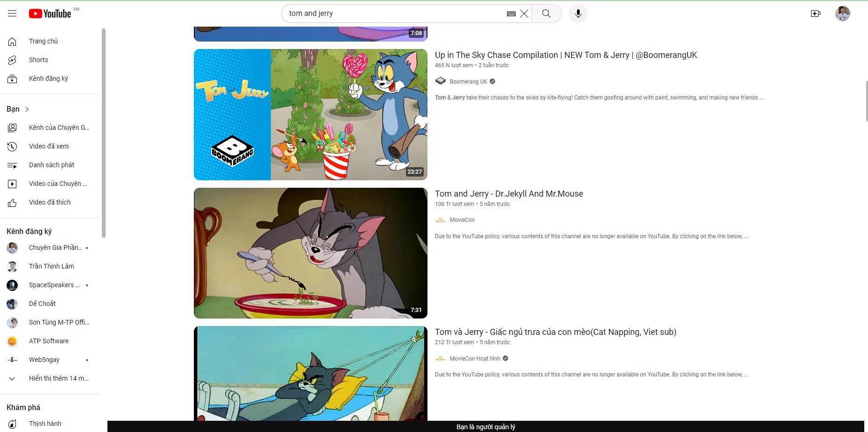Visit Boomerang UK channel name

[468, 82]
